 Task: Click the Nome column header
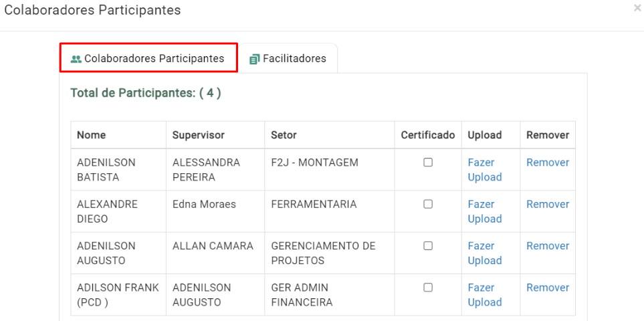(x=91, y=135)
